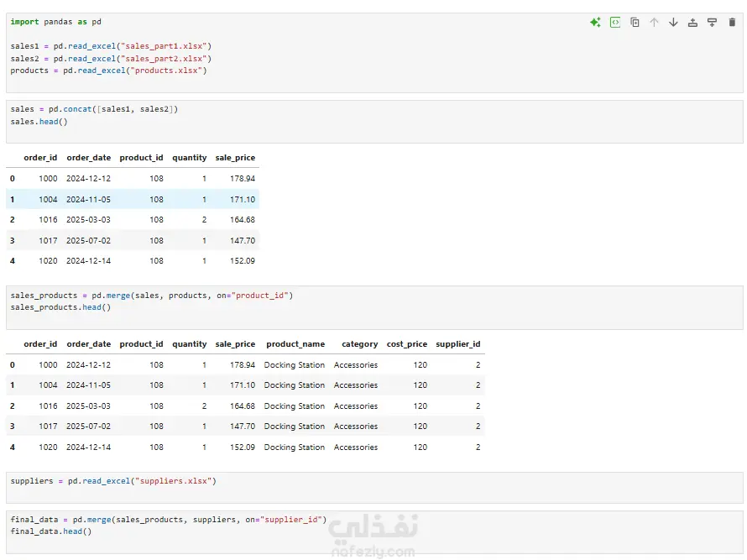This screenshot has width=747, height=560.
Task: Click final_data.head() in the last cell
Action: click(51, 532)
